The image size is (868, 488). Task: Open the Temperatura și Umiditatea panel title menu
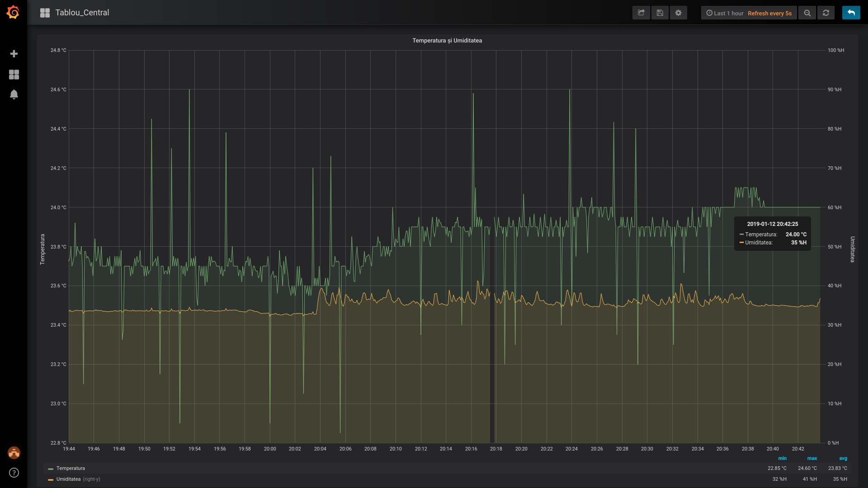click(447, 41)
